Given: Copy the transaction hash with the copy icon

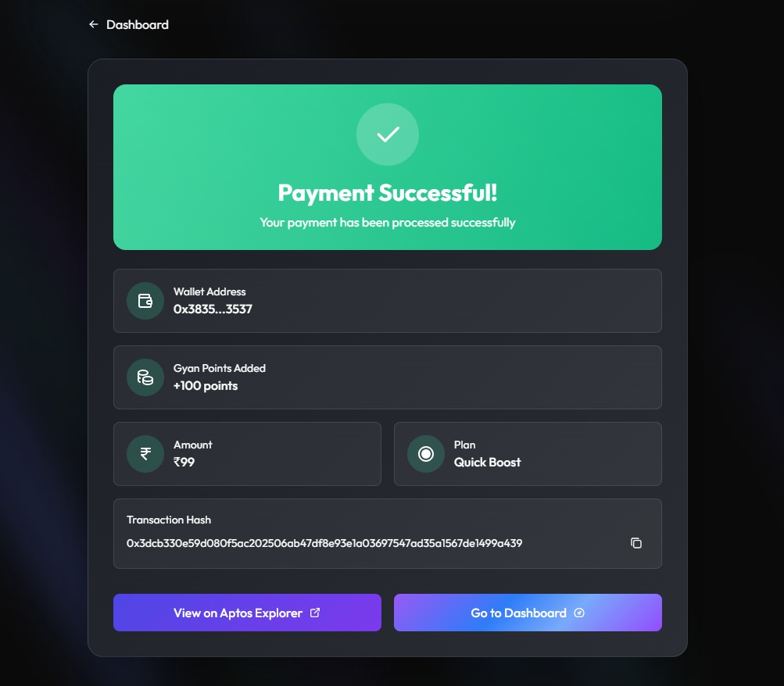Looking at the screenshot, I should click(636, 543).
